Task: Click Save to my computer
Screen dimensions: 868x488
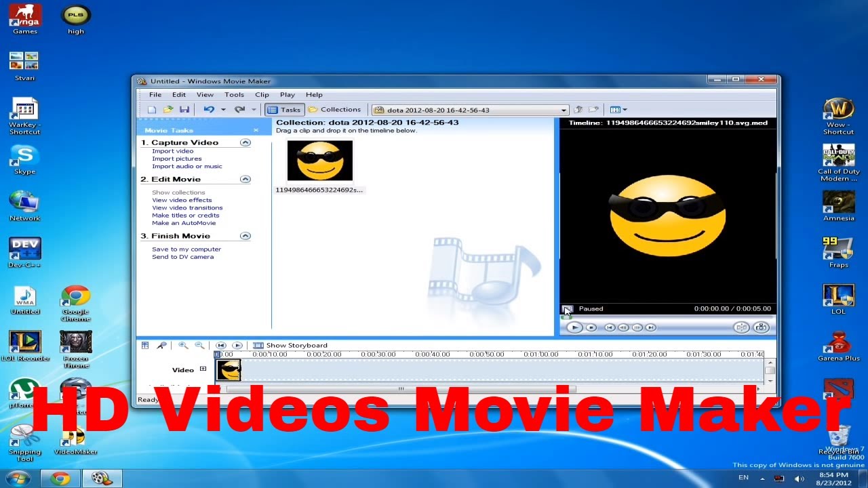Action: tap(186, 249)
